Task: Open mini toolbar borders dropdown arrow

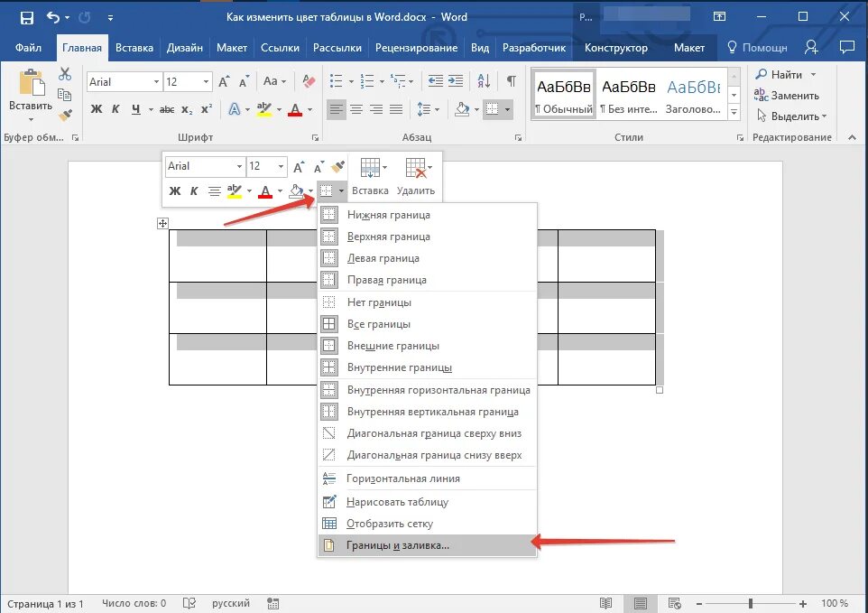Action: pos(341,191)
